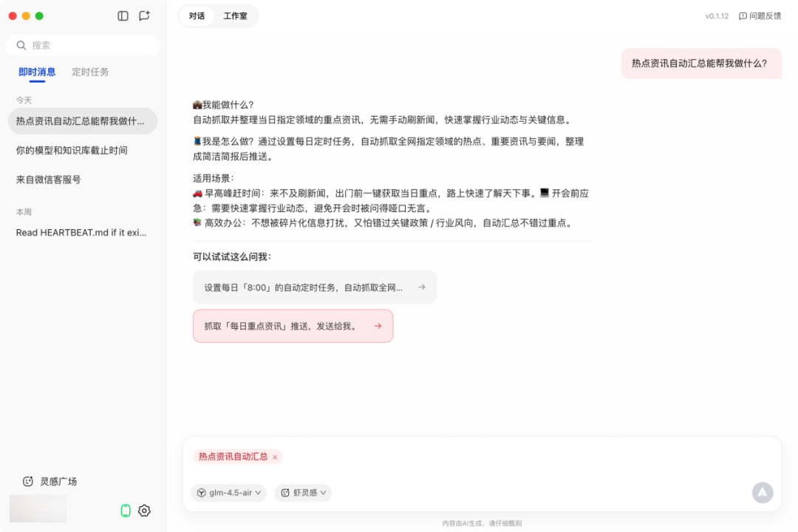Start a new chat via compose icon
This screenshot has width=798, height=532.
[x=144, y=16]
